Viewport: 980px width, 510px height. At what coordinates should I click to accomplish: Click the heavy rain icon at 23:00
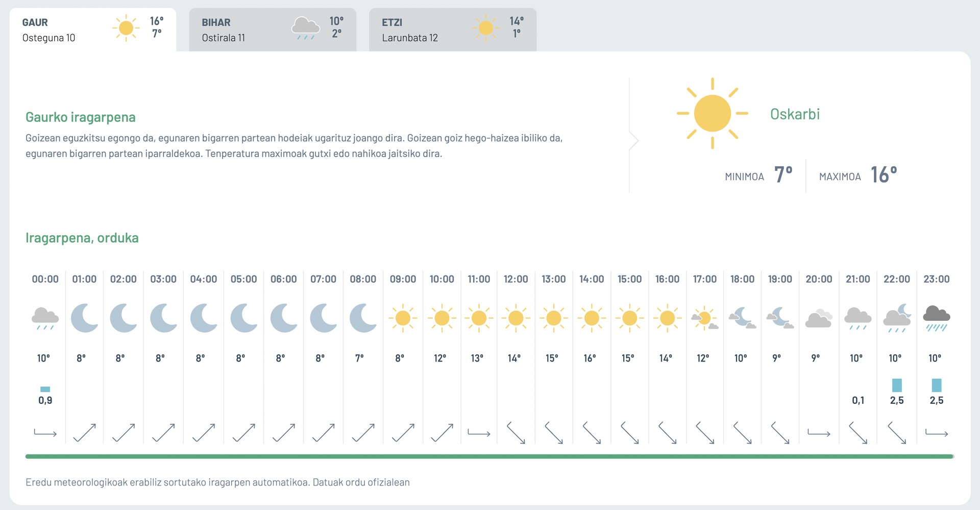click(x=937, y=319)
